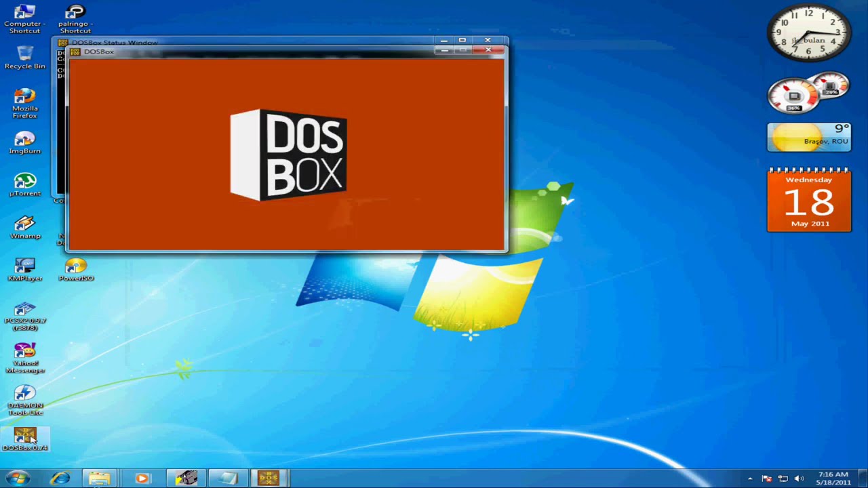Viewport: 868px width, 488px height.
Task: Click the analog clock gadget
Action: tap(808, 33)
